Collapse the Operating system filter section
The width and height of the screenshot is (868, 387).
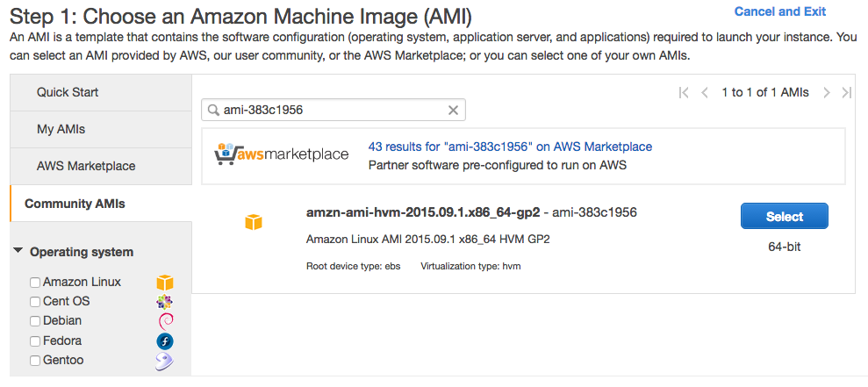[x=18, y=252]
